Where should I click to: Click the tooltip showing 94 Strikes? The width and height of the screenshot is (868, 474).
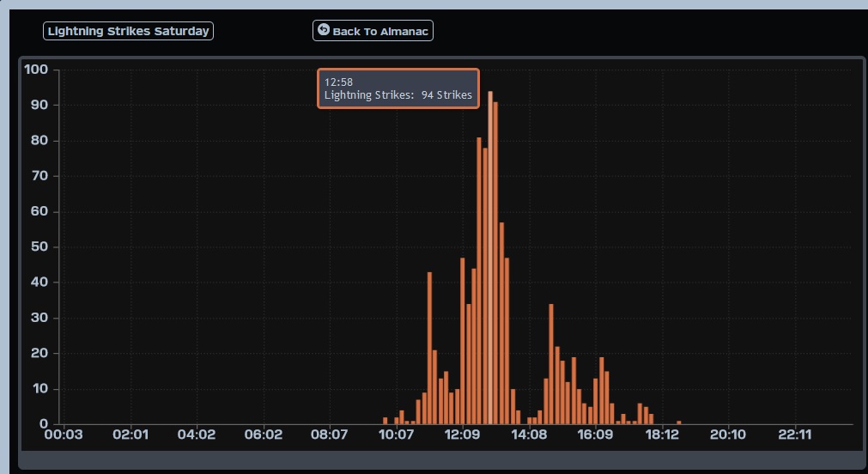tap(398, 88)
